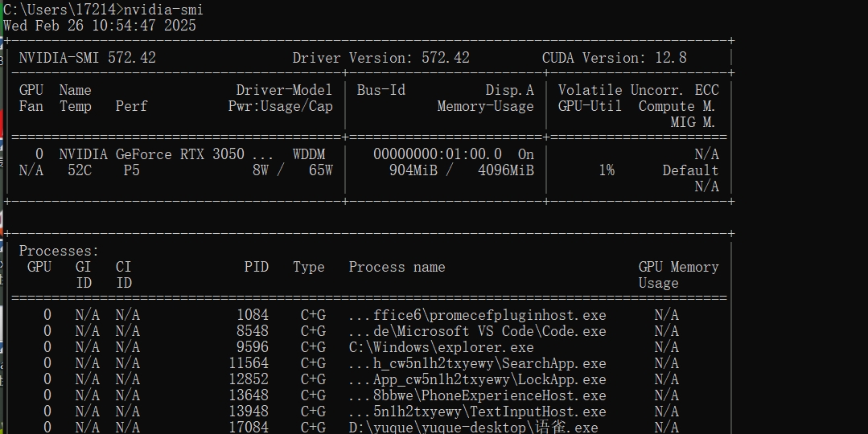Click the PID column header
868x434 pixels.
click(x=257, y=267)
